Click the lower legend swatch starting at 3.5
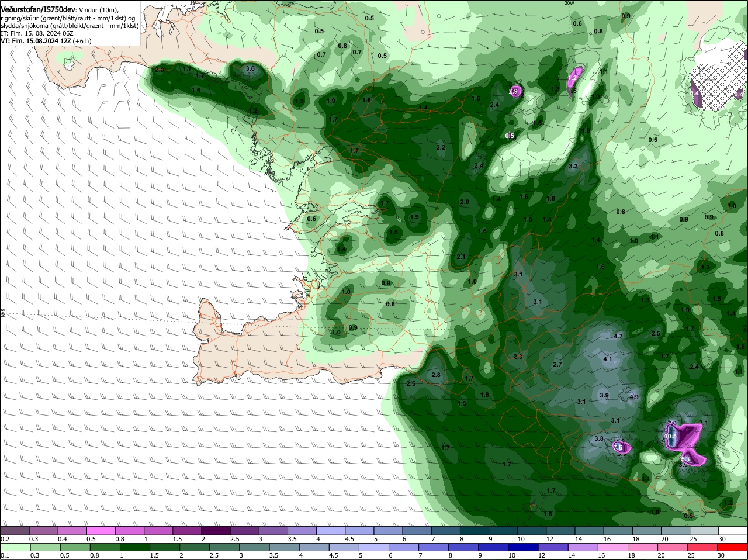This screenshot has width=748, height=560. (x=284, y=547)
